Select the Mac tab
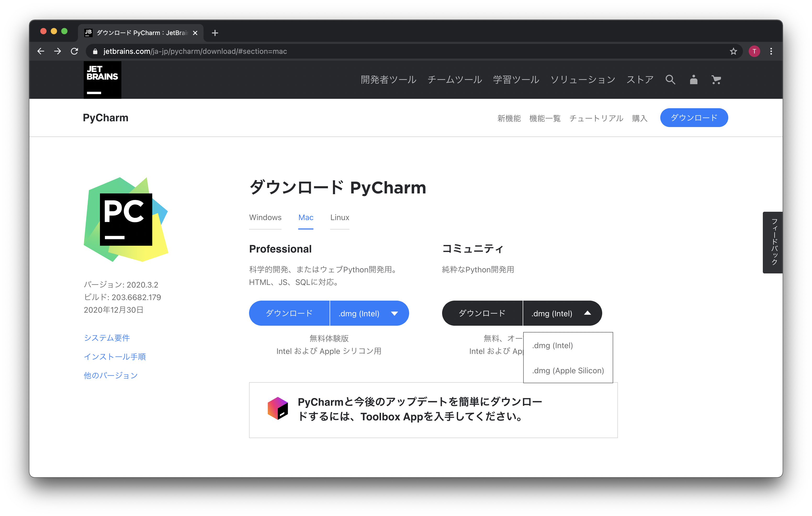Image resolution: width=812 pixels, height=516 pixels. click(306, 217)
